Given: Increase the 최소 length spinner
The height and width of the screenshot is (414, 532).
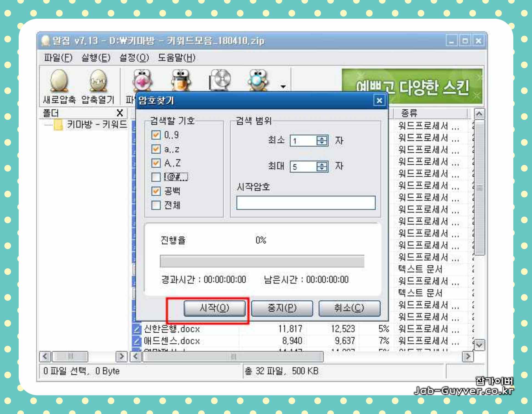Looking at the screenshot, I should tap(322, 138).
